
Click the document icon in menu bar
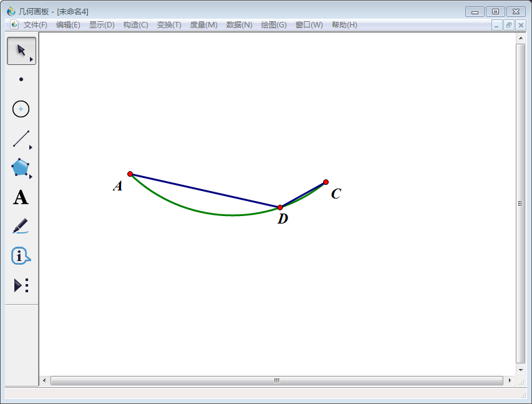tap(14, 25)
